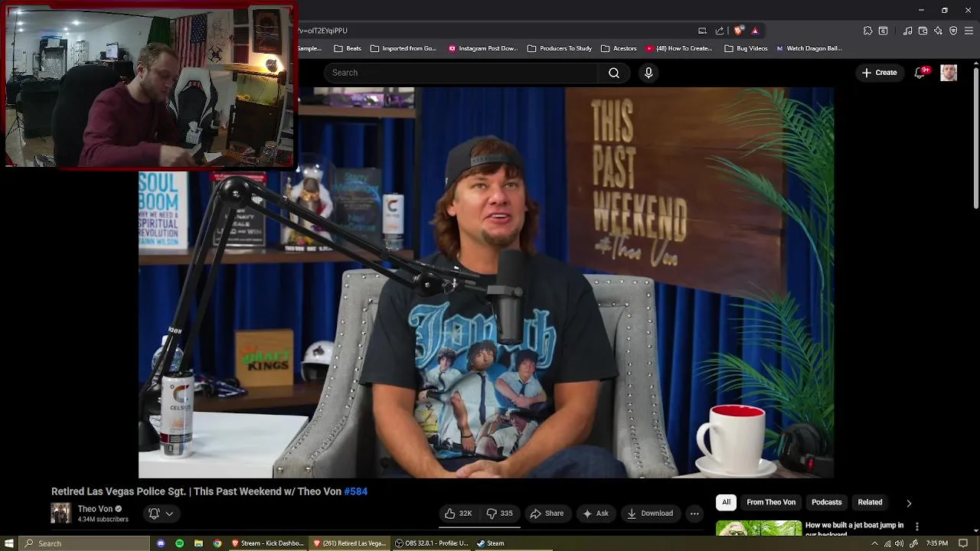Open (48) How To Create... bookmark
980x551 pixels.
[678, 48]
